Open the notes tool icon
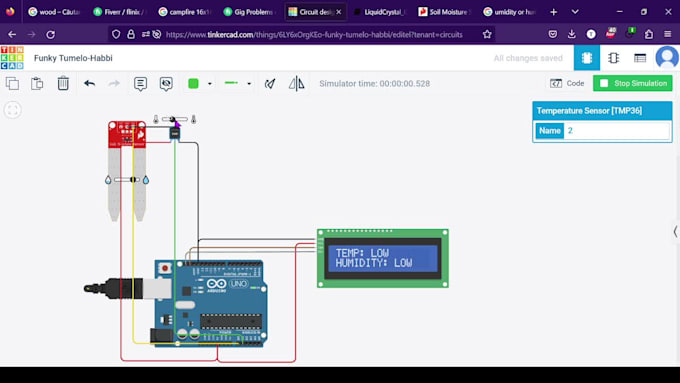The width and height of the screenshot is (680, 383). (140, 84)
